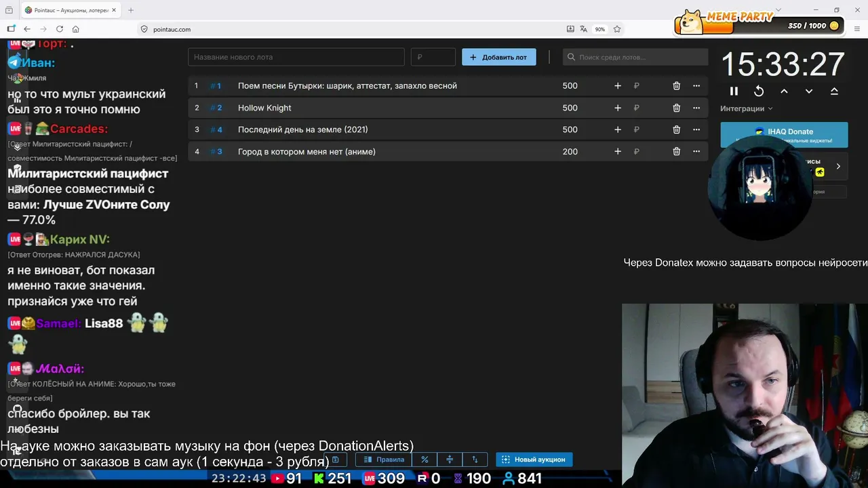The width and height of the screenshot is (868, 488).
Task: Select Поем песни Бутырки lot name
Action: pos(347,86)
